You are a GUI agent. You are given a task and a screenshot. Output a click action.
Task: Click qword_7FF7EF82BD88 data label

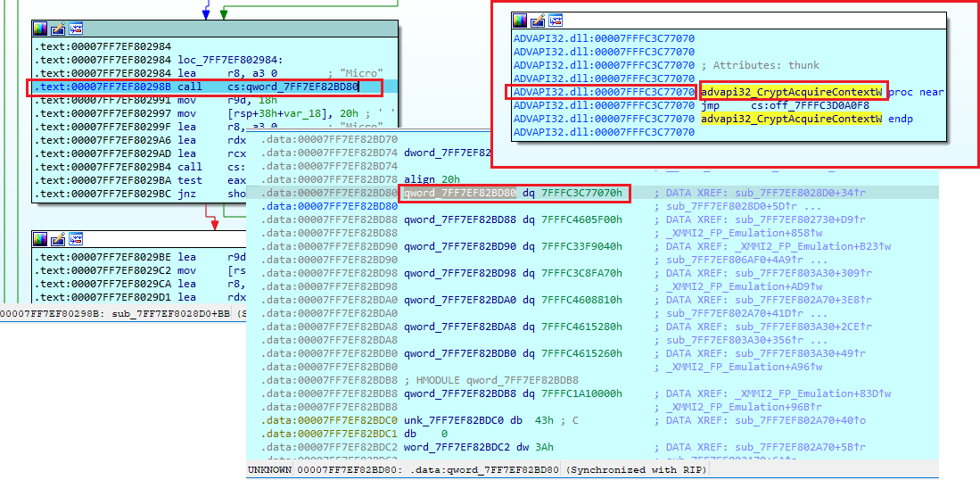pos(460,219)
